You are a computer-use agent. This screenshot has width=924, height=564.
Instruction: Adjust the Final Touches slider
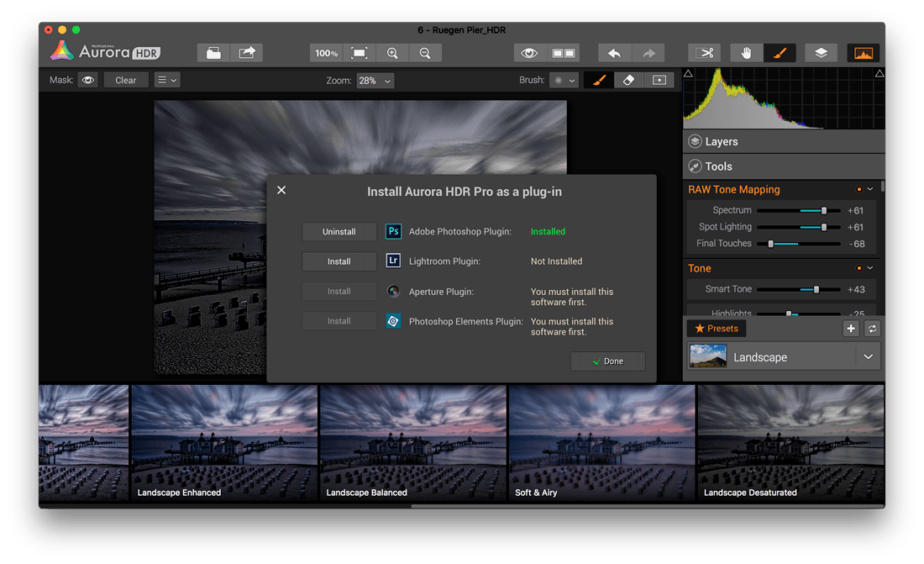point(770,244)
